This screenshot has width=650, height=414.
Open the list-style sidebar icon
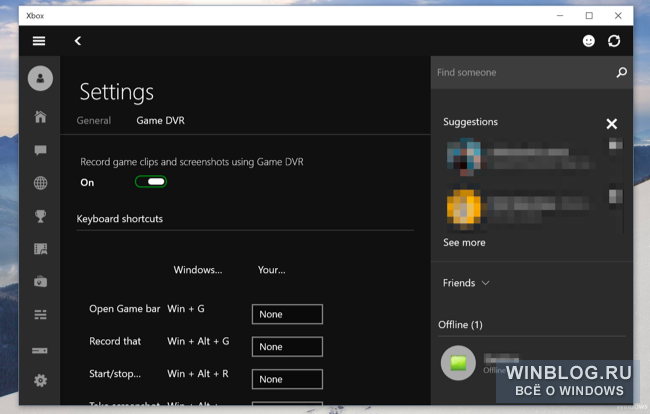click(40, 315)
